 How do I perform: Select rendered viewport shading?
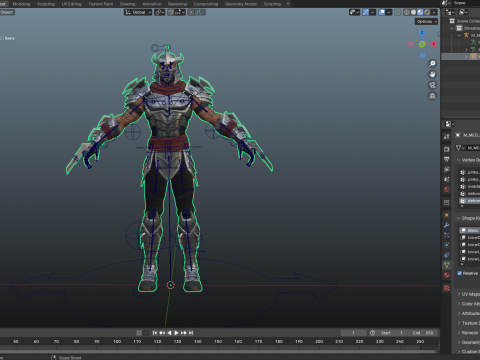coord(427,12)
